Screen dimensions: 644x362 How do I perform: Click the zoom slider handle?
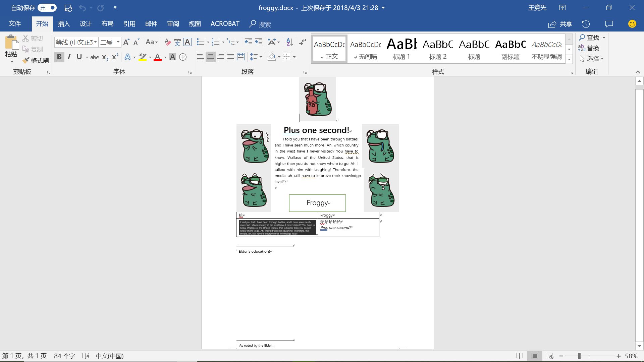pos(579,356)
